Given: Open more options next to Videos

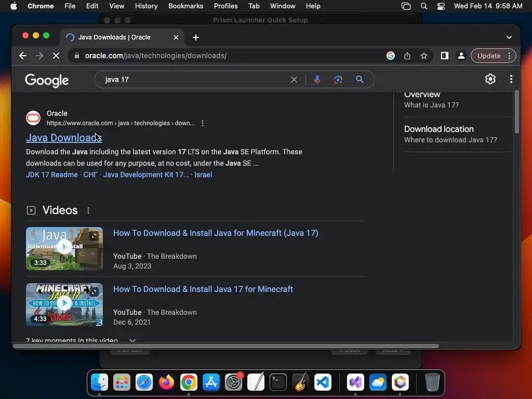Looking at the screenshot, I should pyautogui.click(x=88, y=210).
